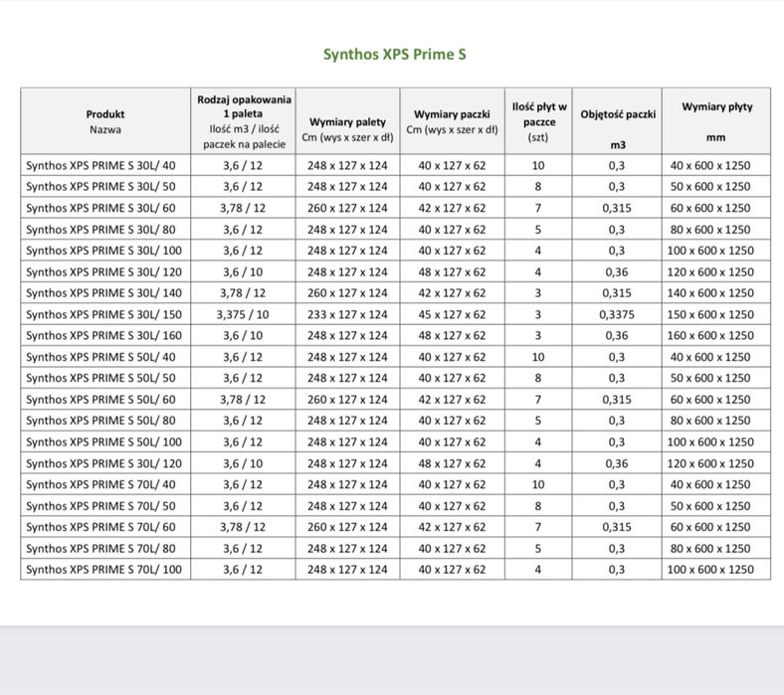Click the 'Objętość paczki m3' header
Screen dimensions: 784x695
pos(618,121)
